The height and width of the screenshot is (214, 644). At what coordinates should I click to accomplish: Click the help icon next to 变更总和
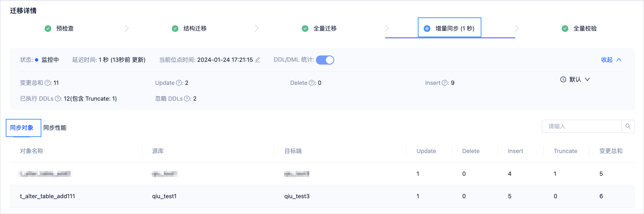[x=48, y=83]
